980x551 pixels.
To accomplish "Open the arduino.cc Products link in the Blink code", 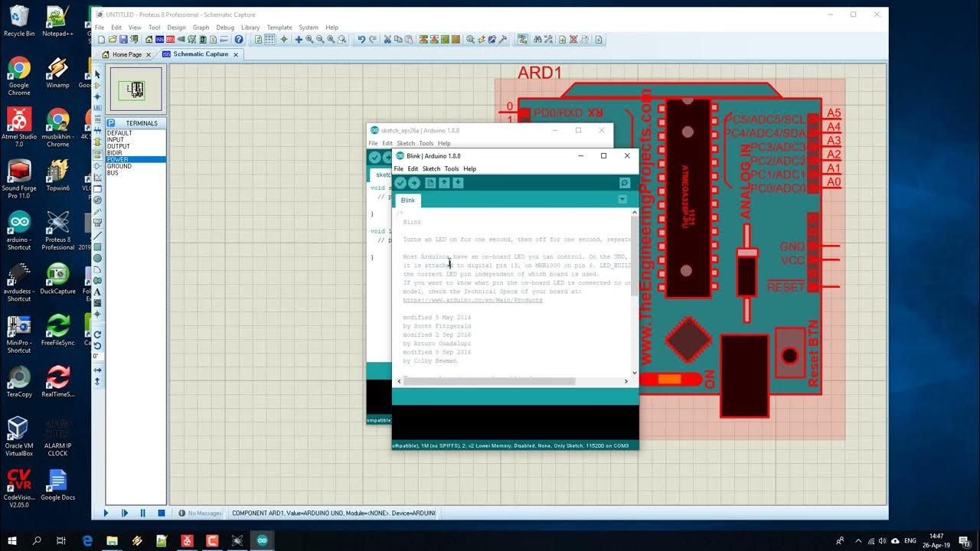I will tap(472, 300).
